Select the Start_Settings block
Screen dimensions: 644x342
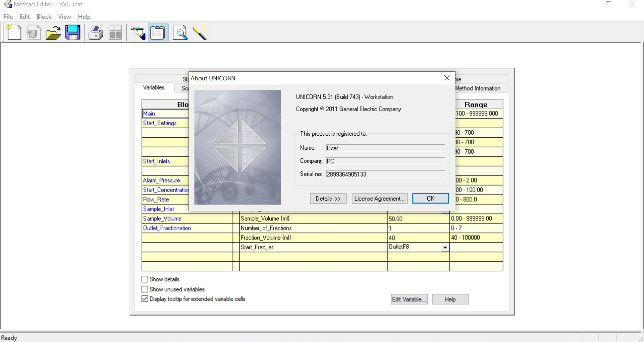(x=160, y=123)
